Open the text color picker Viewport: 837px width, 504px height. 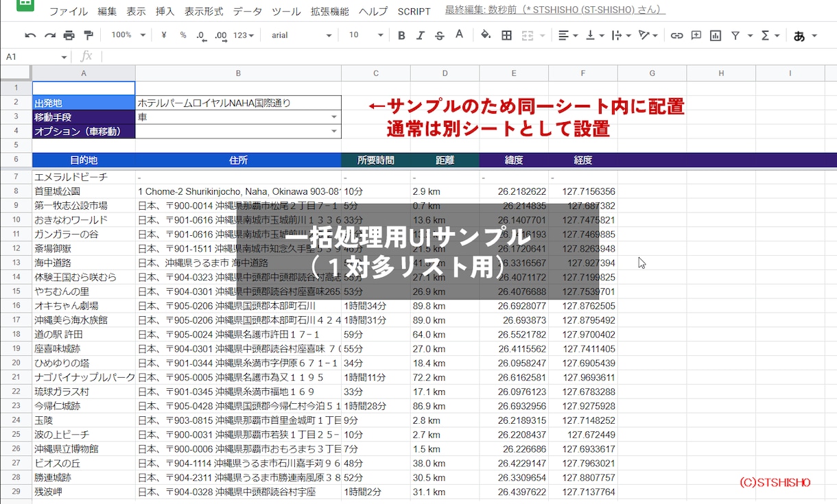click(x=459, y=35)
